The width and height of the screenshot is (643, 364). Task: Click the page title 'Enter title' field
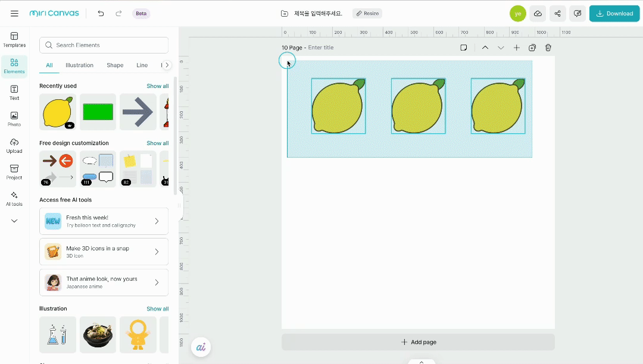[321, 48]
